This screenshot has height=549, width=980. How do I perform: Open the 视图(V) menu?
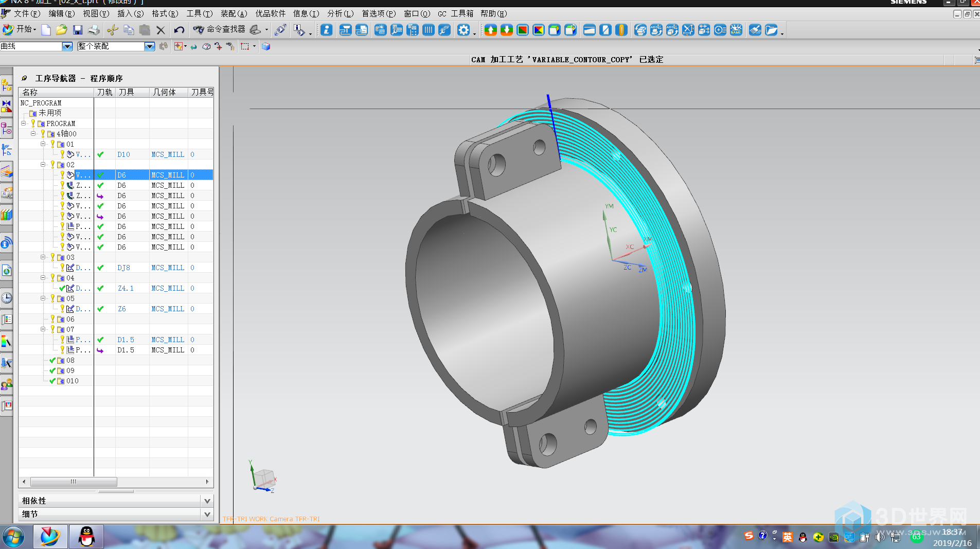(96, 13)
